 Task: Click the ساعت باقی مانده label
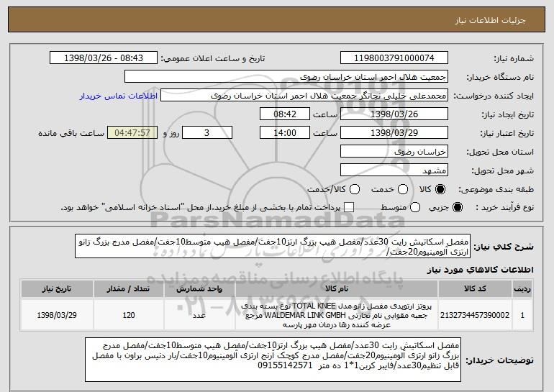click(71, 133)
